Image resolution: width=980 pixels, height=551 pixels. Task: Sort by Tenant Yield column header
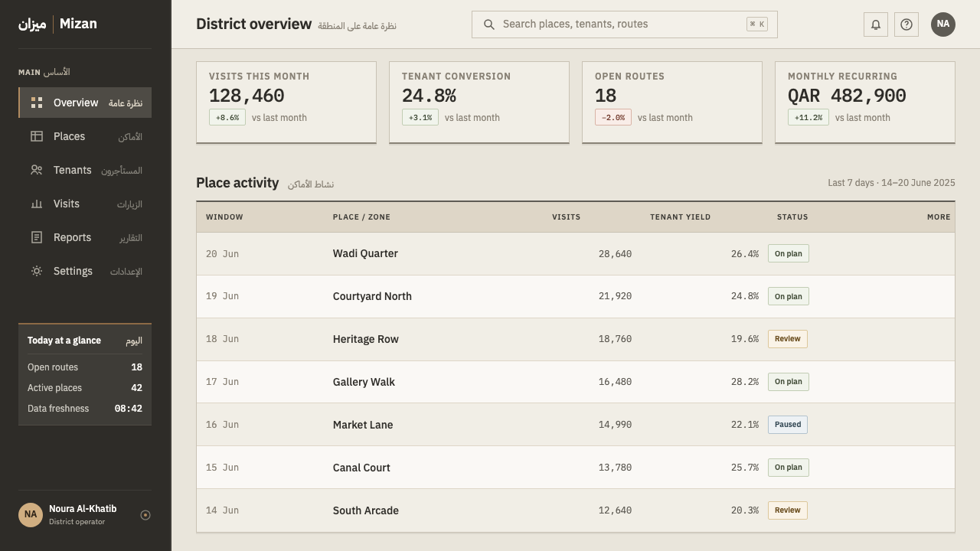(680, 217)
